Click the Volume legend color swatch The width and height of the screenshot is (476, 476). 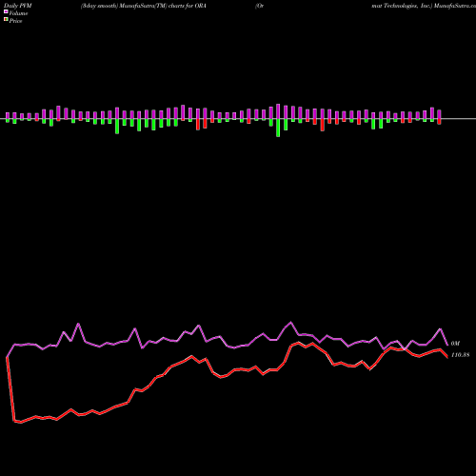coord(6,12)
